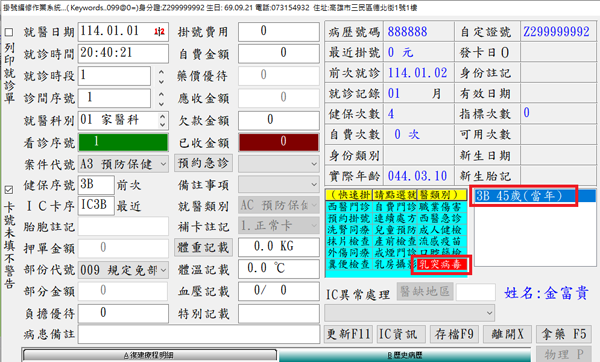
Task: Uncheck the 卡號未填不警告 checkbox
Action: coord(9,190)
